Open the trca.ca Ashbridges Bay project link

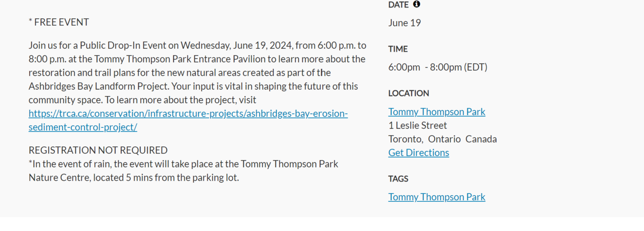188,114
